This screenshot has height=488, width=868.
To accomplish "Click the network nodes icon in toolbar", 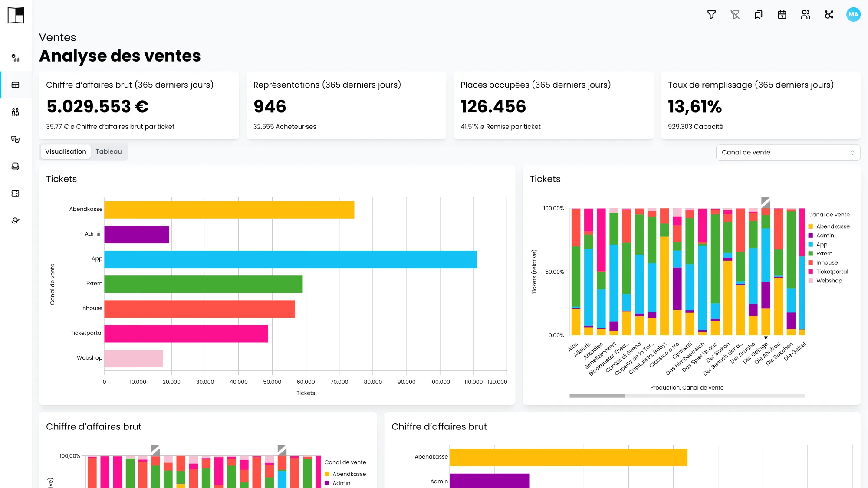I will coord(829,15).
